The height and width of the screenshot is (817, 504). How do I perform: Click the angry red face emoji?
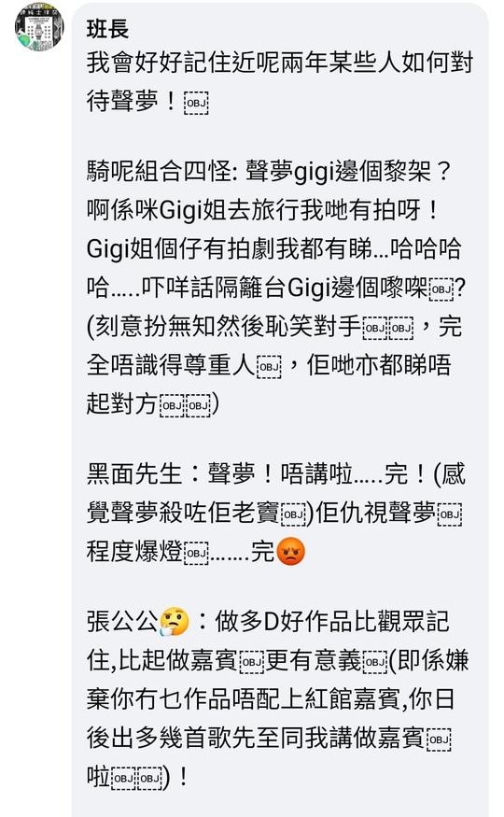click(x=290, y=551)
